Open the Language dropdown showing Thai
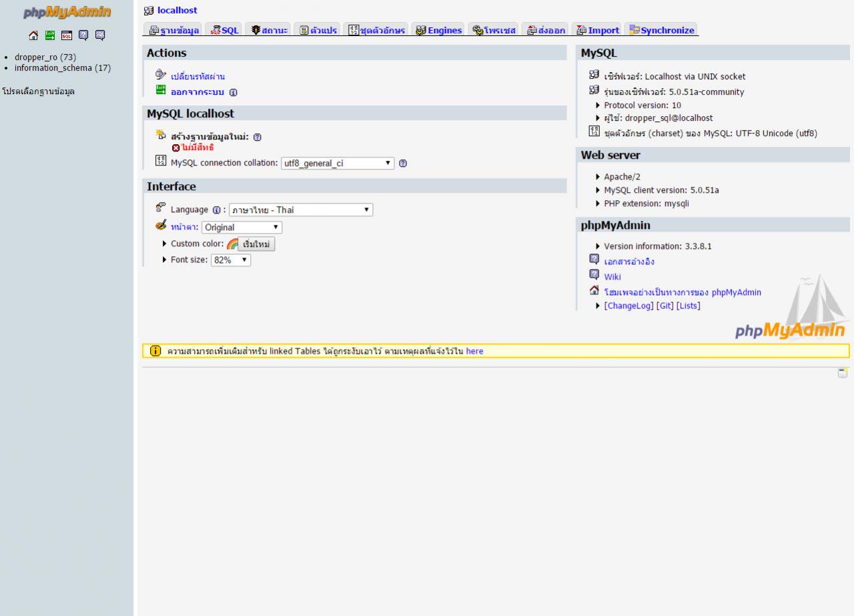This screenshot has width=854, height=616. pyautogui.click(x=301, y=210)
